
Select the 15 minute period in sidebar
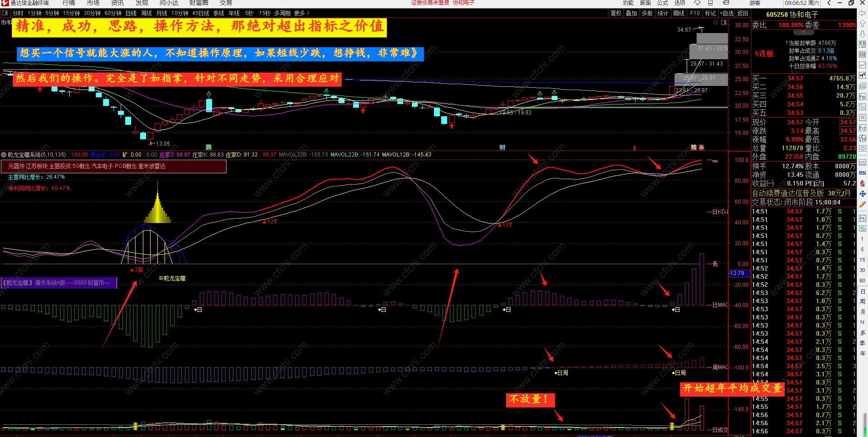[863, 260]
